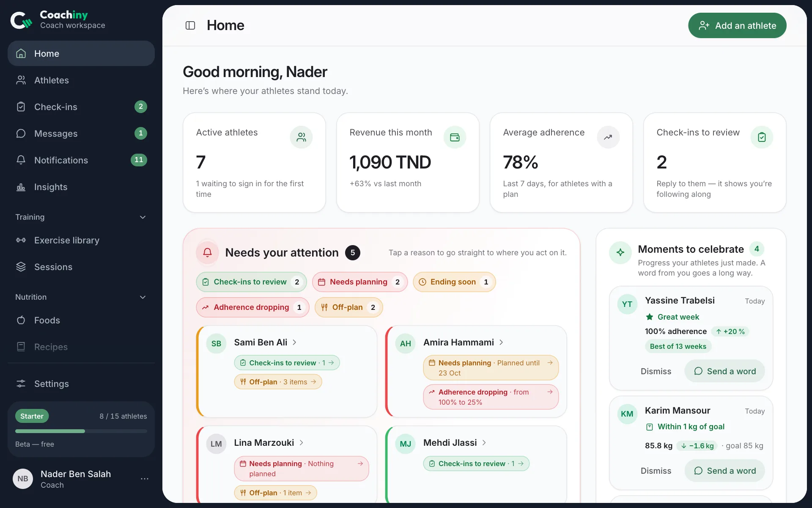Screen dimensions: 812x508
Task: Click the Active athletes people icon
Action: coord(301,137)
